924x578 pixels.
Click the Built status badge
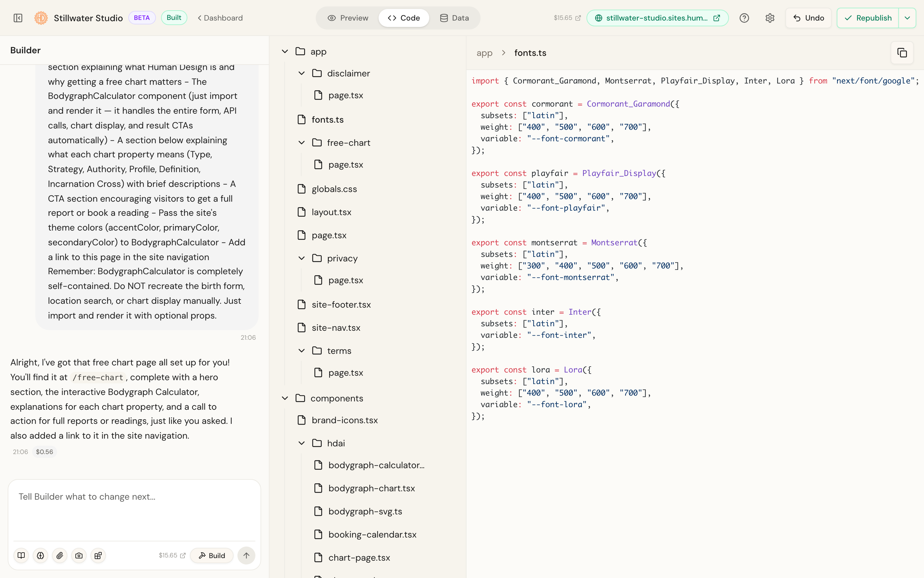click(174, 18)
